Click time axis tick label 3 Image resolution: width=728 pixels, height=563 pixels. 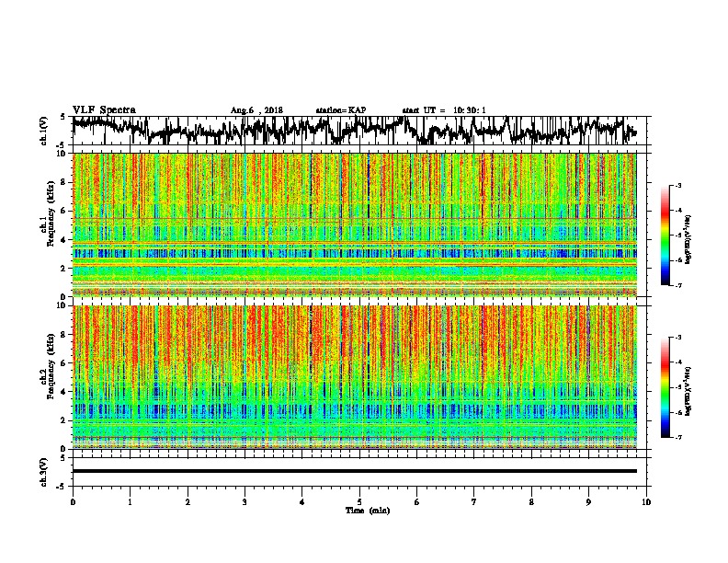point(245,502)
